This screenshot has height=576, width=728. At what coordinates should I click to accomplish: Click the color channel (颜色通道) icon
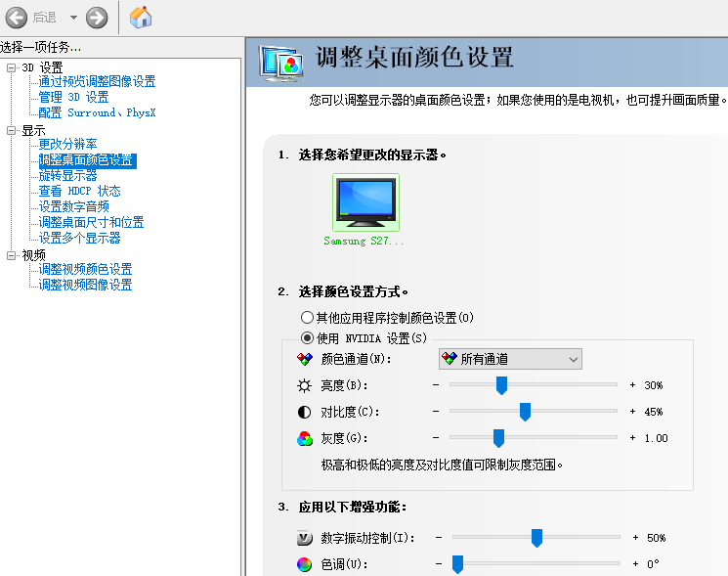305,359
